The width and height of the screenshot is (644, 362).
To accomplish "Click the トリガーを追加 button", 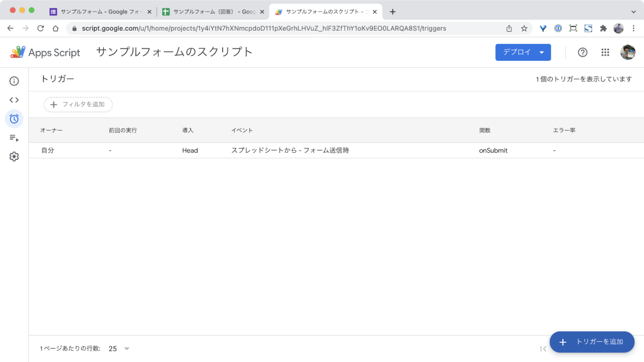I will (x=592, y=342).
